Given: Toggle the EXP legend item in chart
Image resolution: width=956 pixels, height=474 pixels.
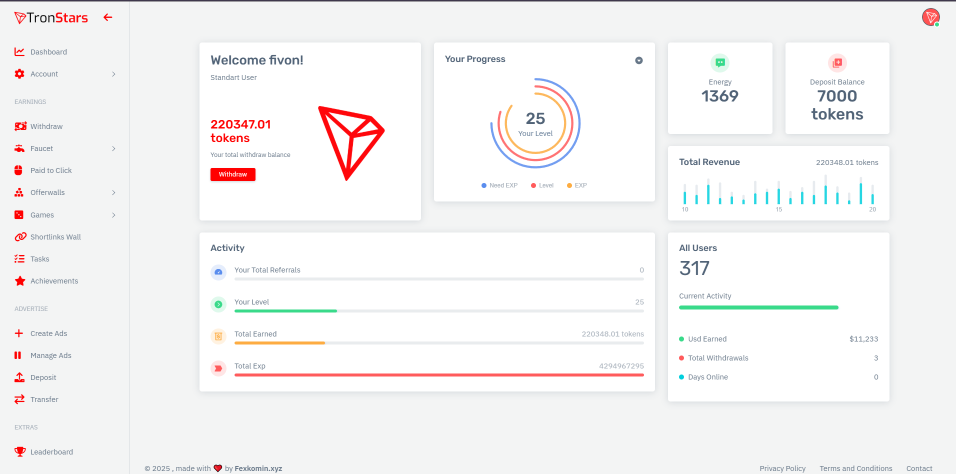Looking at the screenshot, I should pos(576,185).
